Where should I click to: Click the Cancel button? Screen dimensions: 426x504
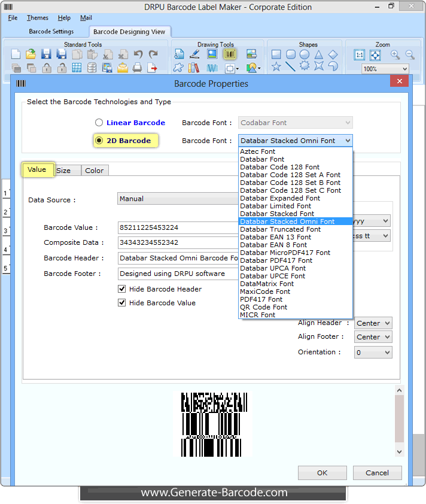(377, 472)
